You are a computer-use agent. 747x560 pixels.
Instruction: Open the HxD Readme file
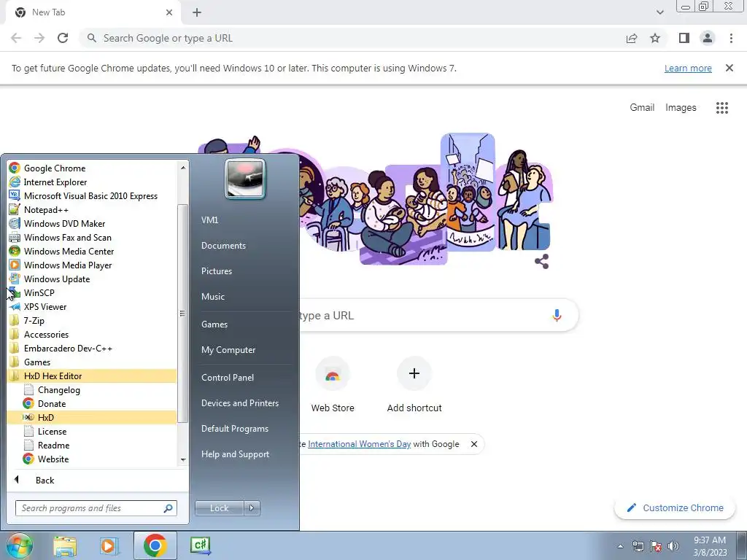[x=92, y=445]
